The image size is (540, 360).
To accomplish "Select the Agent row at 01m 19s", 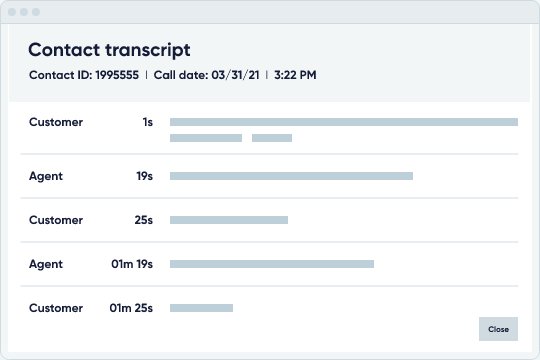I will click(x=269, y=264).
